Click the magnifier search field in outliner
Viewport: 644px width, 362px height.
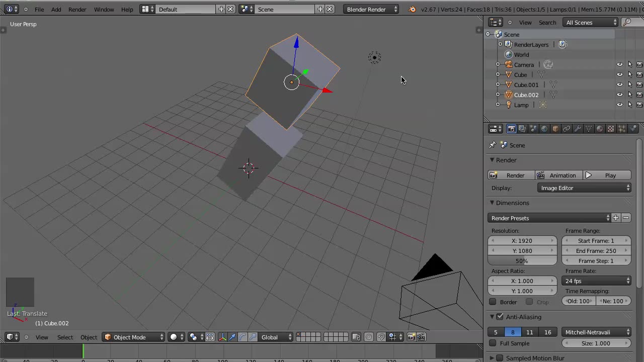point(632,22)
